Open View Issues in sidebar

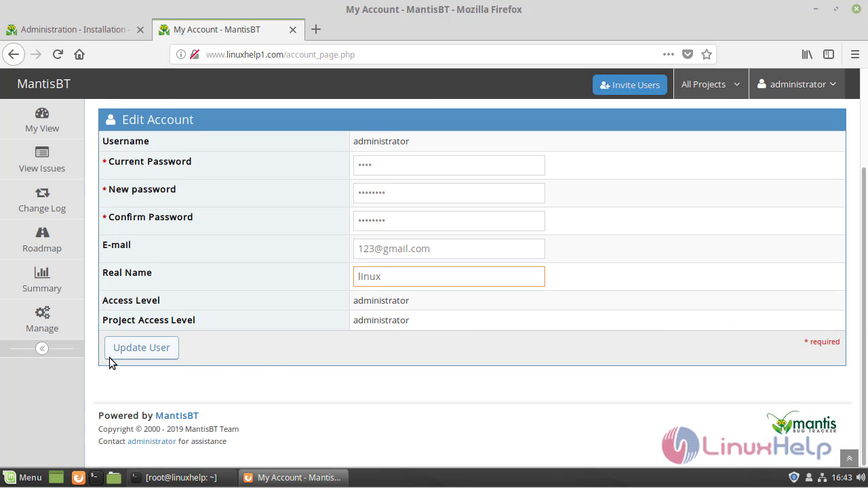coord(42,159)
